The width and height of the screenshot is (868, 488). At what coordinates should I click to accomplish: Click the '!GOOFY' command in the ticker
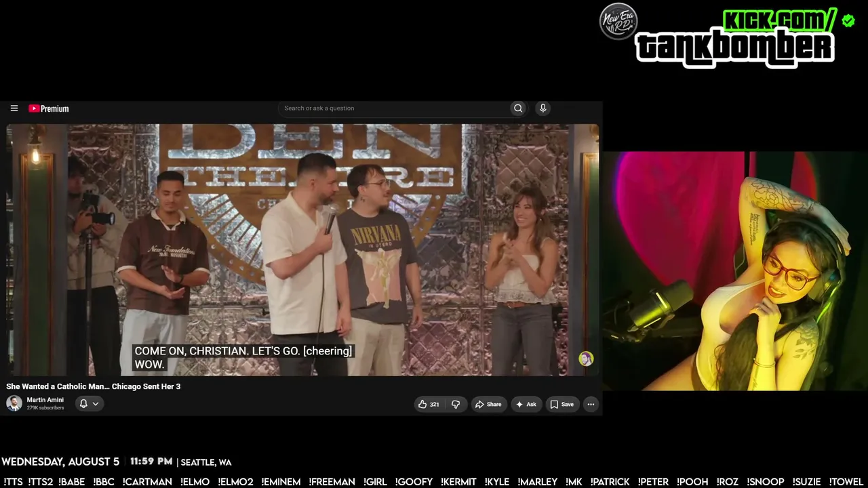(414, 482)
